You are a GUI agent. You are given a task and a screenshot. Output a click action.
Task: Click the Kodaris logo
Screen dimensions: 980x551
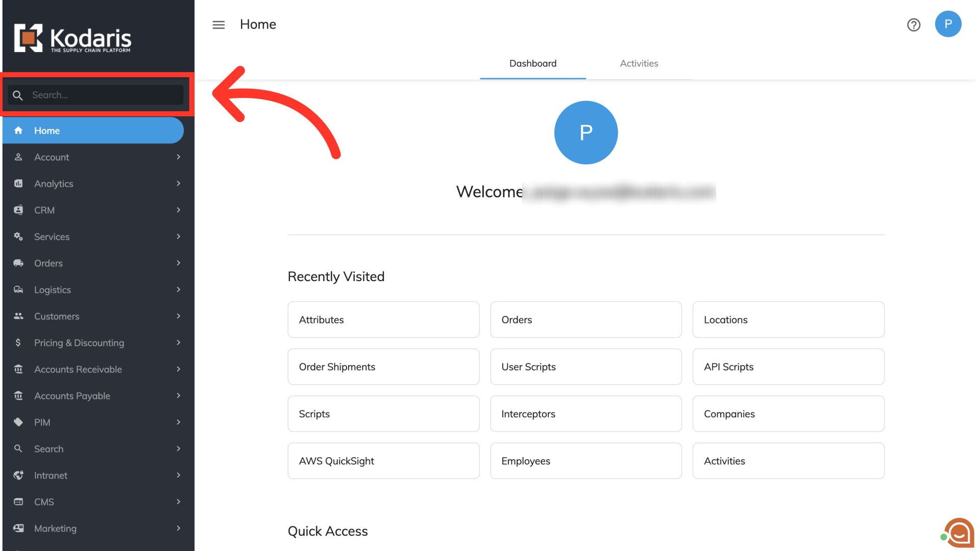click(72, 38)
